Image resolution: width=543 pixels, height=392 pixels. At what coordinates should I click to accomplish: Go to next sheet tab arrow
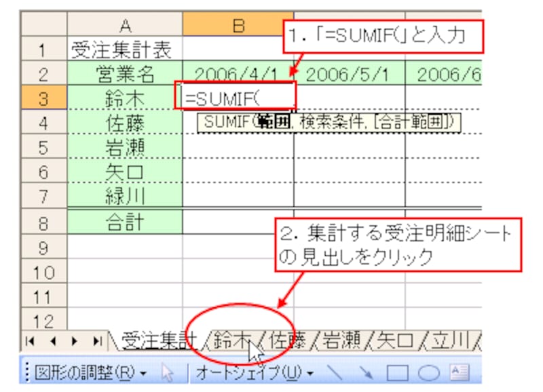pos(74,342)
